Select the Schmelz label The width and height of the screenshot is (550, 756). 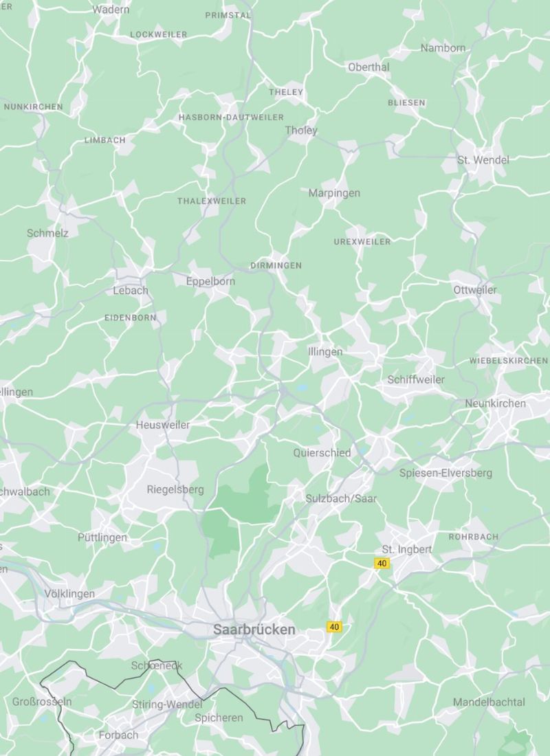[x=47, y=234]
